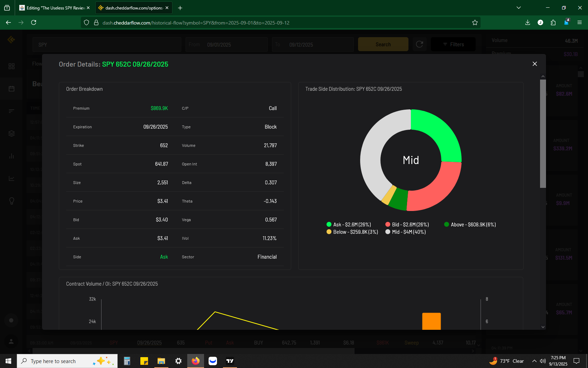Click the Above legend dark green swatch

(447, 224)
